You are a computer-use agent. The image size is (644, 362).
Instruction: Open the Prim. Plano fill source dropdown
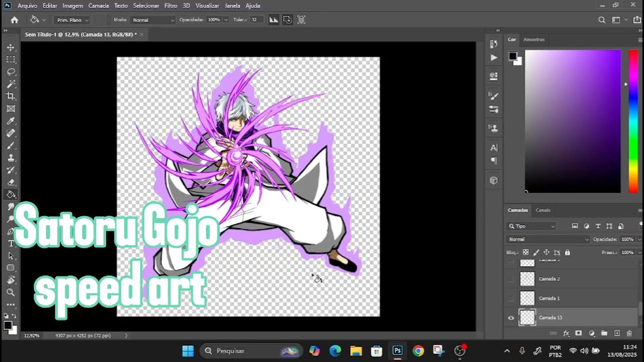[x=72, y=20]
